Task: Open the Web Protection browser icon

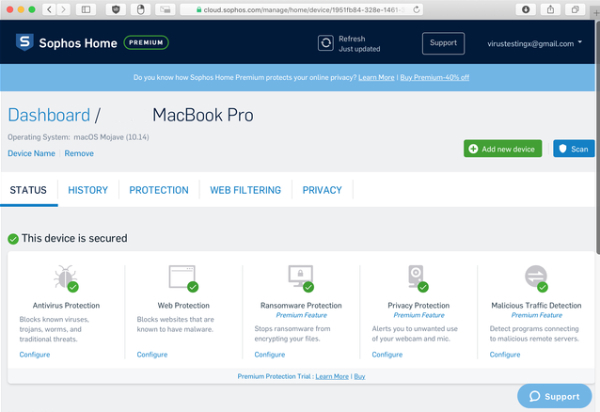Action: coord(184,278)
